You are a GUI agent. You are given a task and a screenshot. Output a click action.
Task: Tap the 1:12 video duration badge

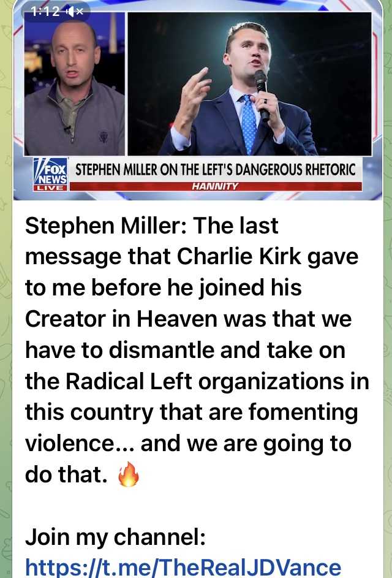pos(45,12)
